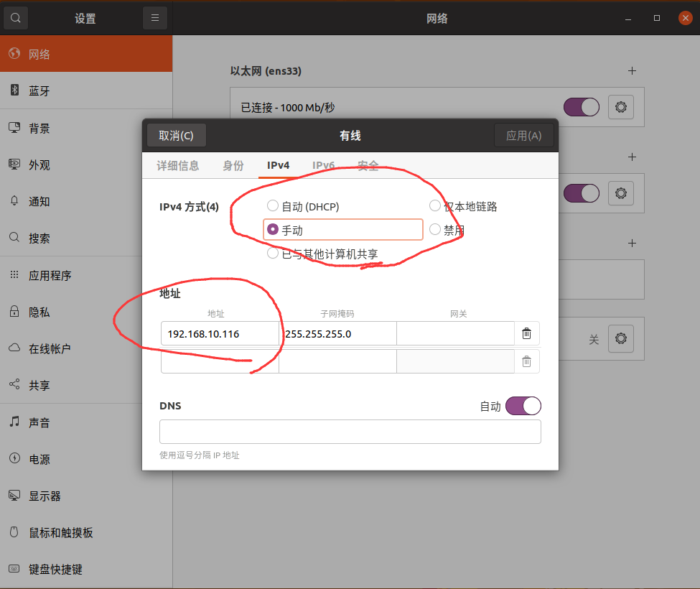Open the Power (电源) panel
This screenshot has width=700, height=589.
[86, 459]
